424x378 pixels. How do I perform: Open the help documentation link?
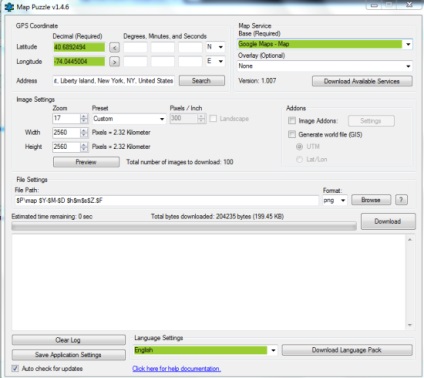click(x=176, y=369)
